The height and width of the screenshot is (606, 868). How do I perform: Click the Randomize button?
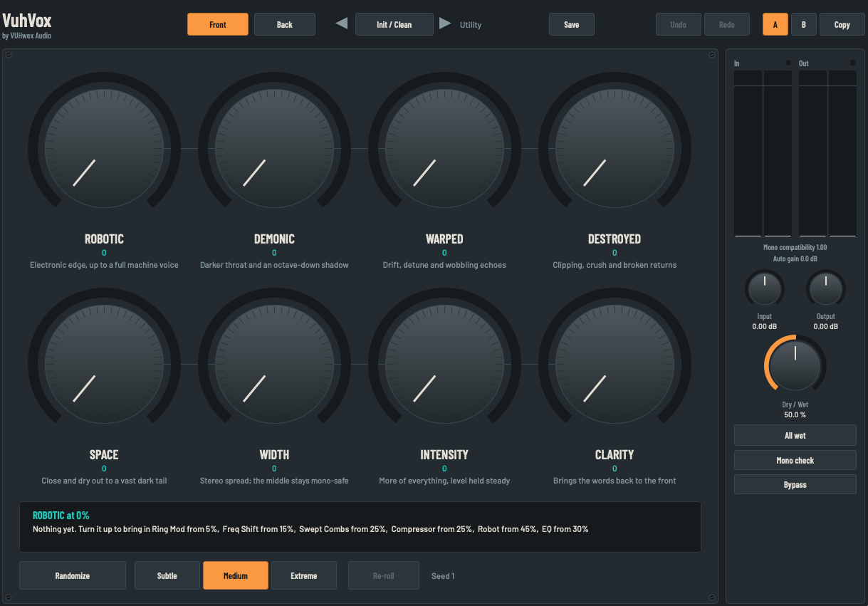pyautogui.click(x=73, y=575)
